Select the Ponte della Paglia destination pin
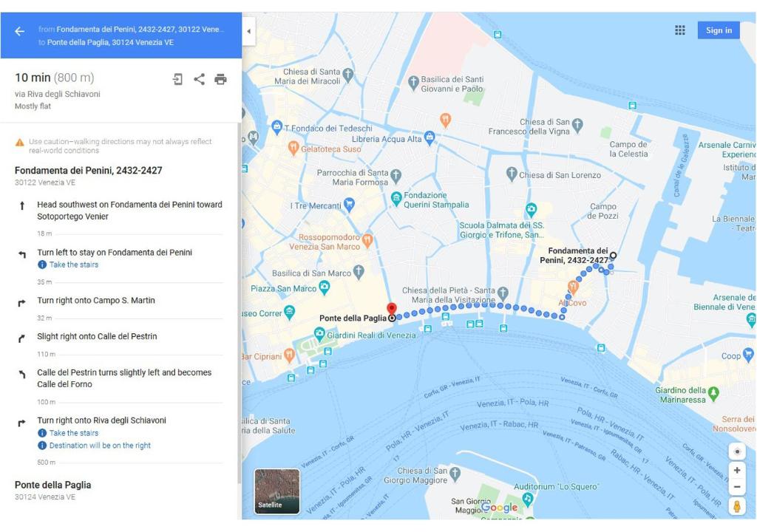The image size is (757, 532). (392, 310)
